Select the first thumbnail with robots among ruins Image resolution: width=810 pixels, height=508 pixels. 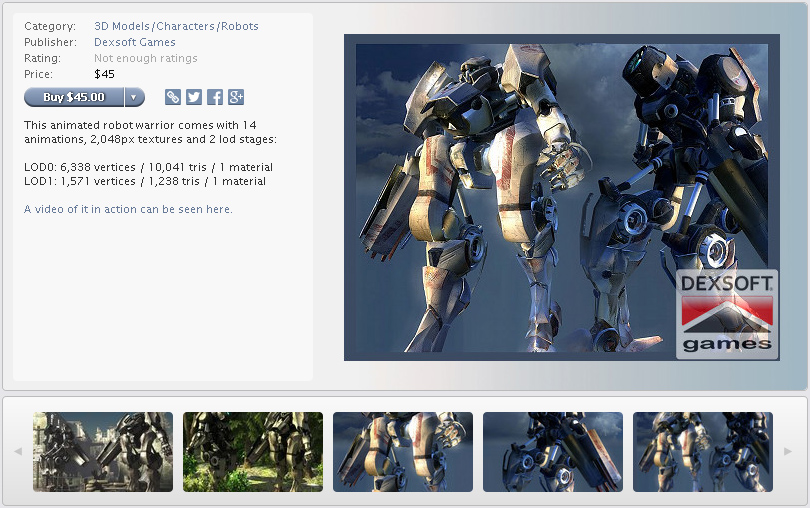103,452
